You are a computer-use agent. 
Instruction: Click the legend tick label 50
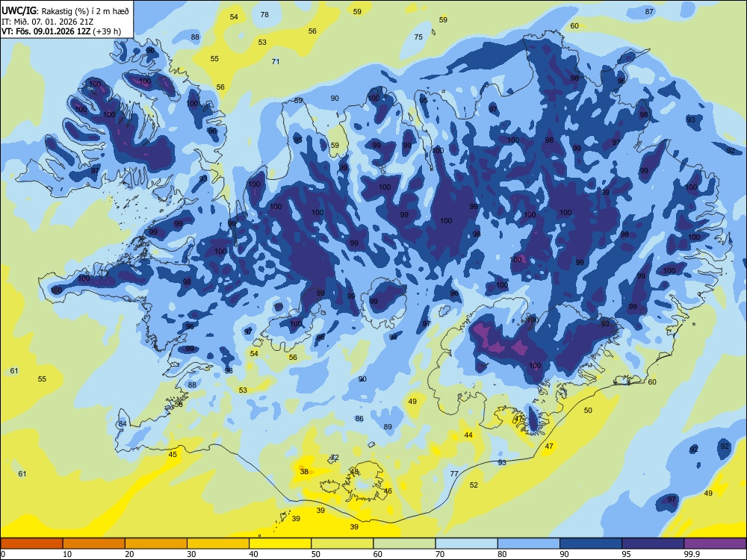coord(316,554)
